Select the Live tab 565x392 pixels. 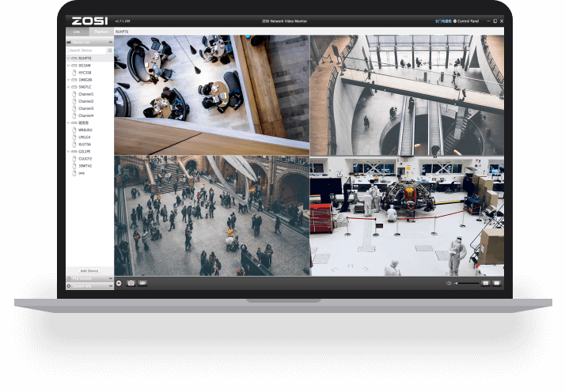pyautogui.click(x=77, y=32)
